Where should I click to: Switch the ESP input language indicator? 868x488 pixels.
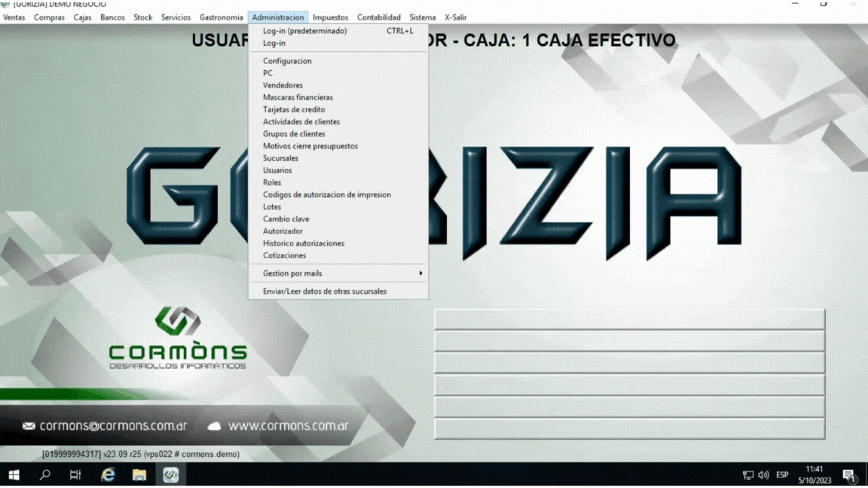[x=782, y=474]
